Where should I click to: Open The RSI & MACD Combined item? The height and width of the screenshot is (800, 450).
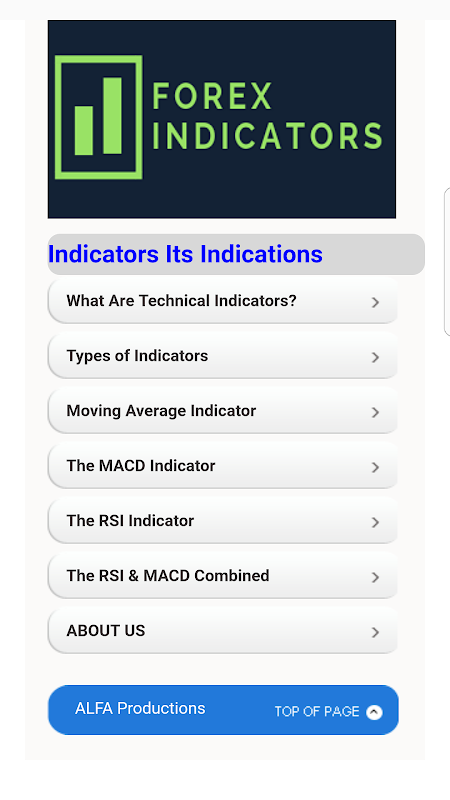click(x=223, y=576)
